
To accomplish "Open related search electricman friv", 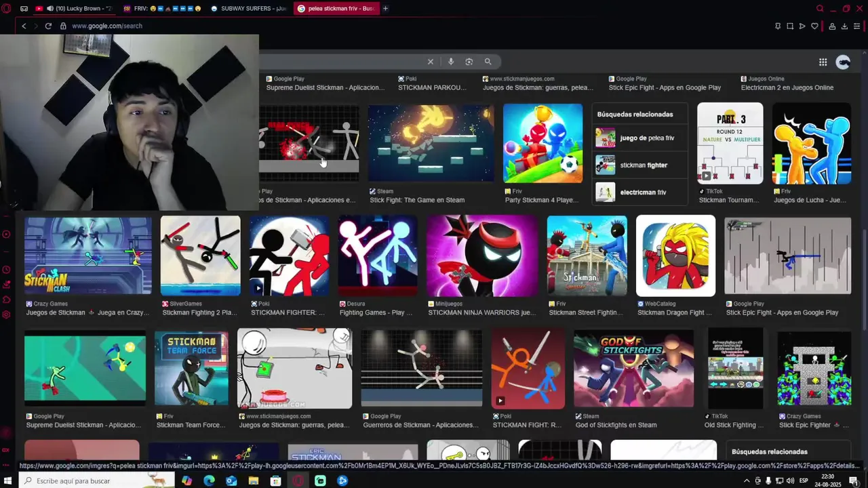I will click(x=639, y=192).
